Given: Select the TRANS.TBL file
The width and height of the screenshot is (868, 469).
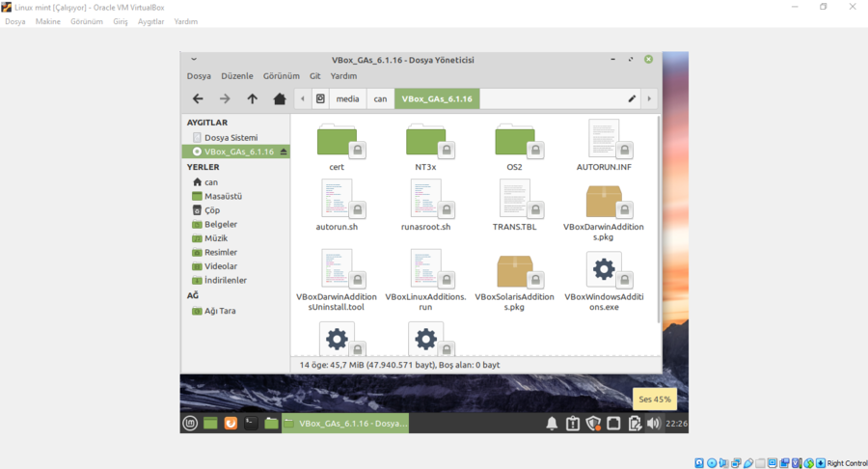Looking at the screenshot, I should point(515,206).
